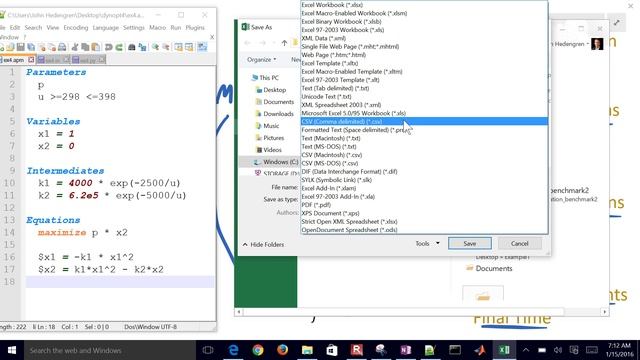This screenshot has height=360, width=640.
Task: Click the Save button
Action: point(470,243)
